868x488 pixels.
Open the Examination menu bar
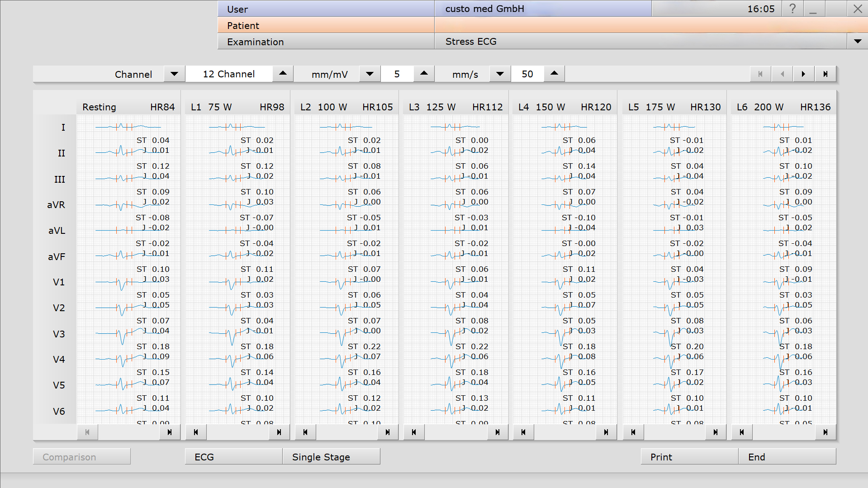pyautogui.click(x=326, y=41)
